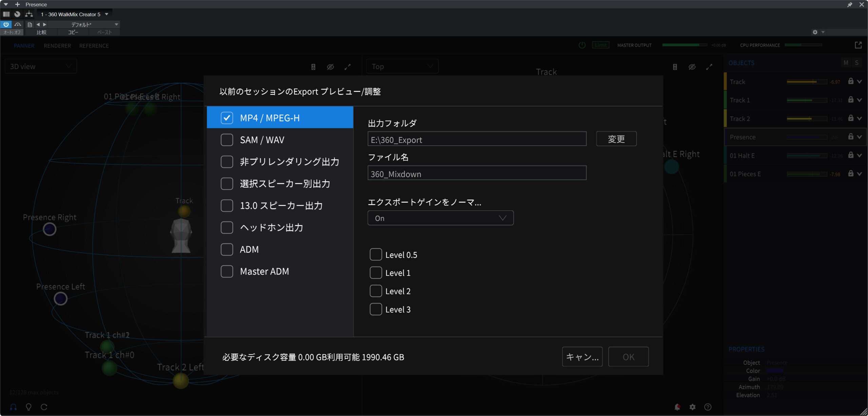
Task: Click the 変更 change folder button
Action: click(616, 139)
